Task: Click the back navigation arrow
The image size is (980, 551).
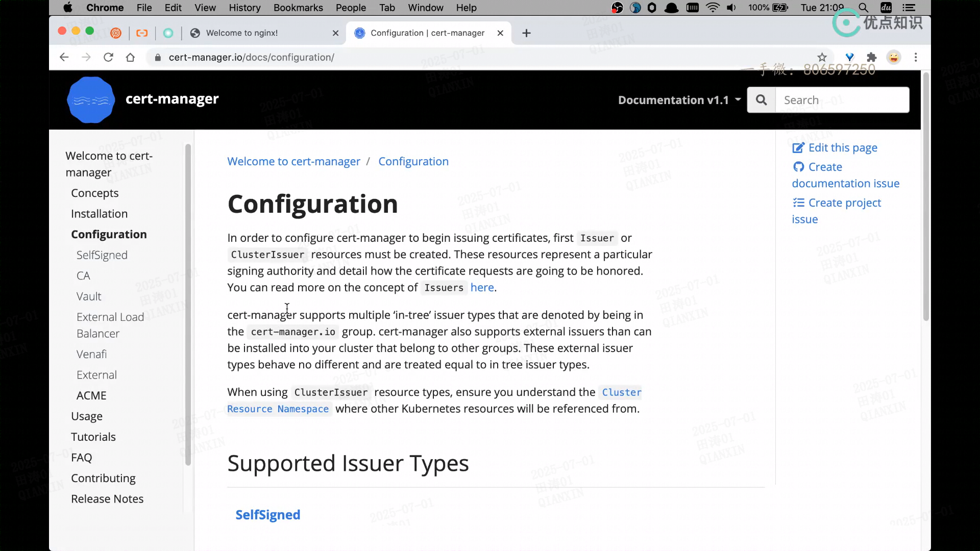Action: (x=64, y=57)
